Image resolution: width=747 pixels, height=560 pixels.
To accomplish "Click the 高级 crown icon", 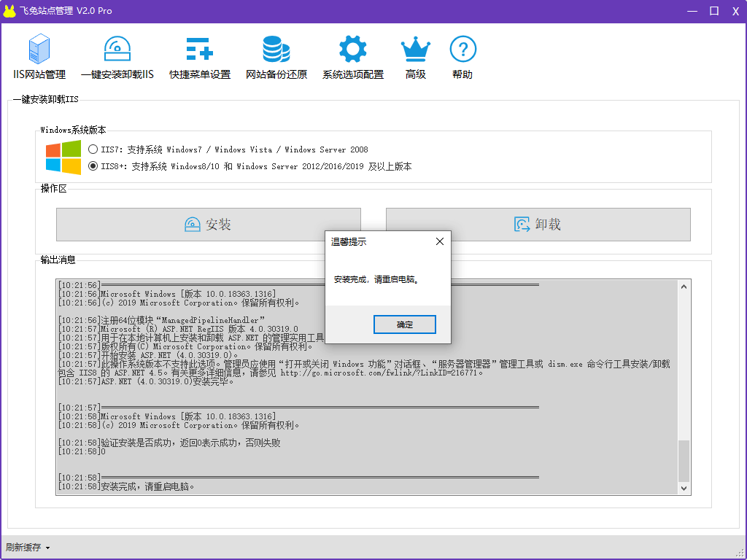I will point(416,50).
